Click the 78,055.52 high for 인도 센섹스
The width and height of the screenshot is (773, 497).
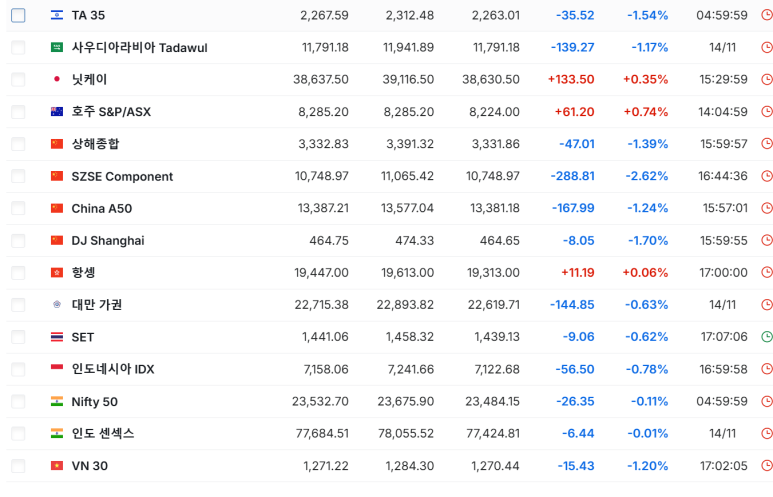tap(406, 433)
